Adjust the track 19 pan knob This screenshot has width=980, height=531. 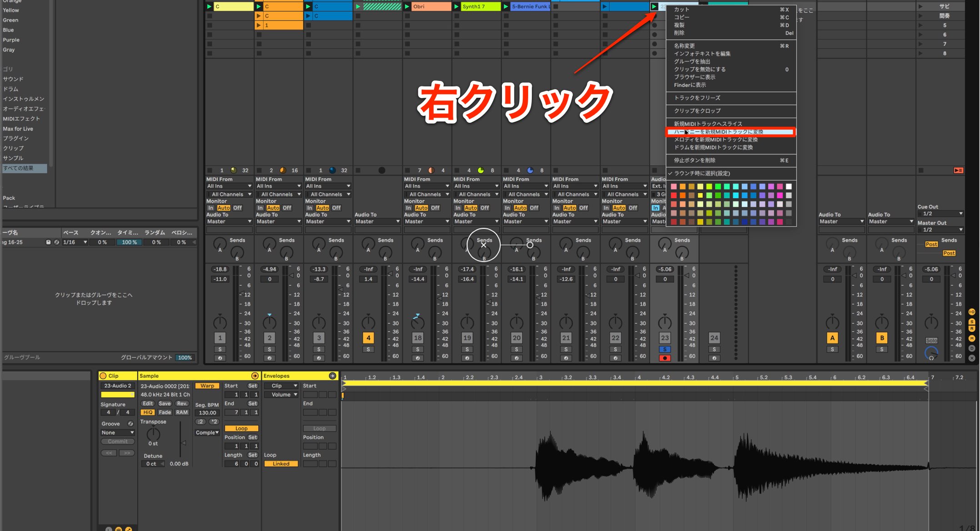tap(467, 322)
